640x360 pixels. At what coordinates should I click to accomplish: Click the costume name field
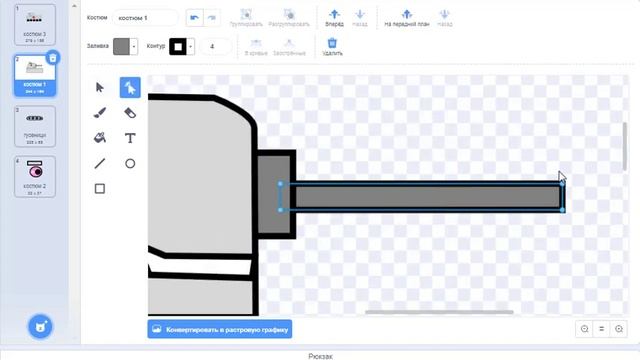(x=145, y=18)
